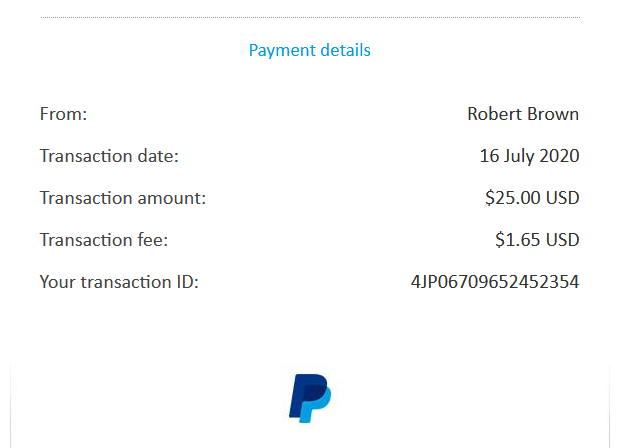The image size is (619, 448).
Task: Click the From: label
Action: click(x=63, y=114)
